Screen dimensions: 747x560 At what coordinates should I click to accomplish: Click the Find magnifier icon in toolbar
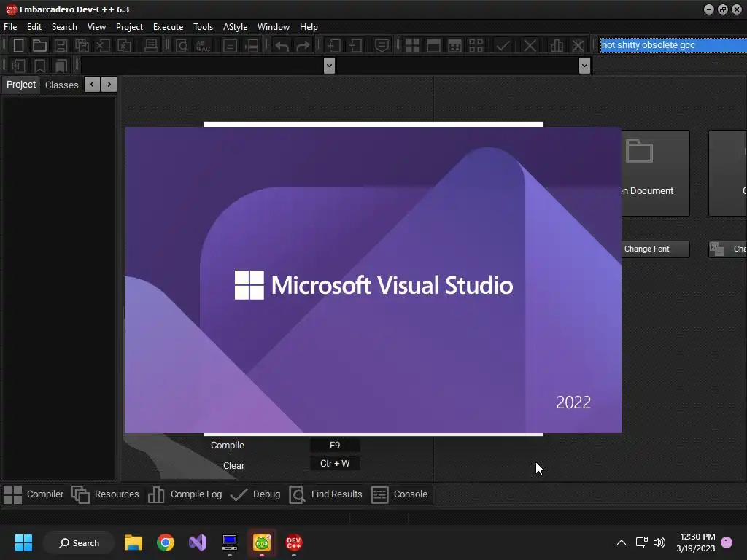coord(182,46)
